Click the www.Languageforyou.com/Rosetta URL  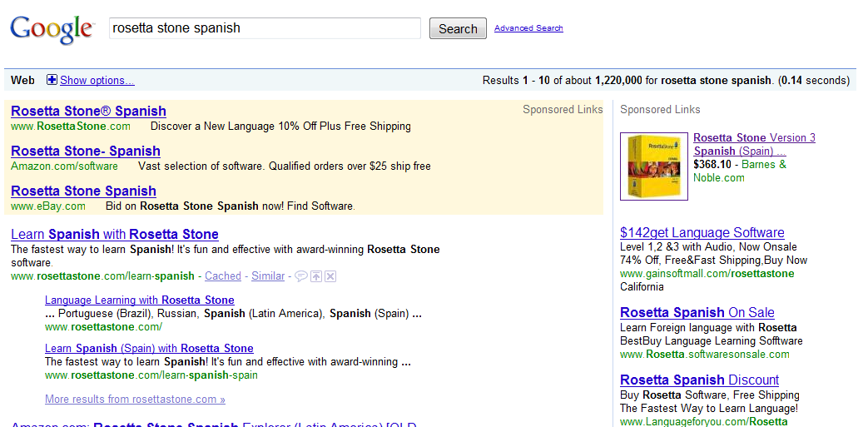point(703,421)
